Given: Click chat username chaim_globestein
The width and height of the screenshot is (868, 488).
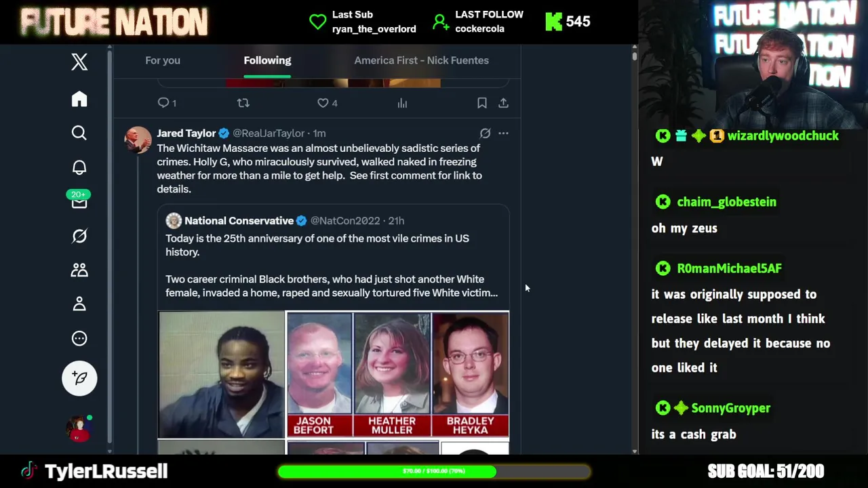Looking at the screenshot, I should click(726, 202).
